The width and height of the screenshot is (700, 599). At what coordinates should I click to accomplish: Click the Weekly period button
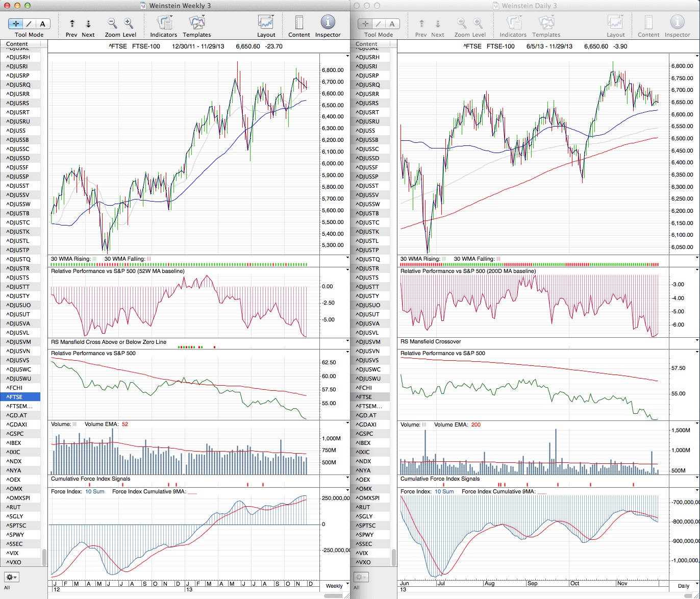point(334,586)
